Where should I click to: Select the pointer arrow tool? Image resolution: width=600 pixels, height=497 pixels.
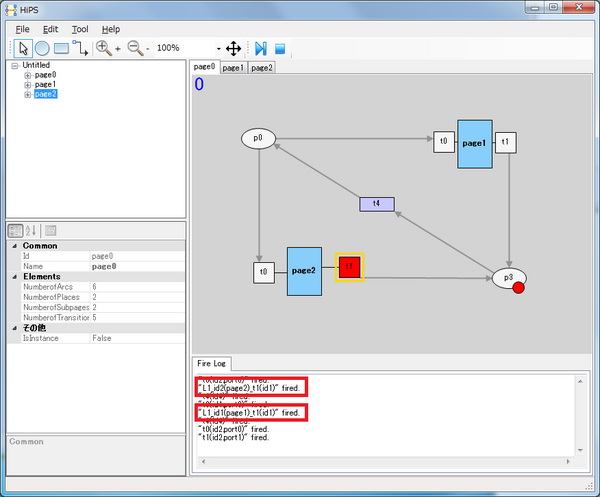(x=23, y=49)
